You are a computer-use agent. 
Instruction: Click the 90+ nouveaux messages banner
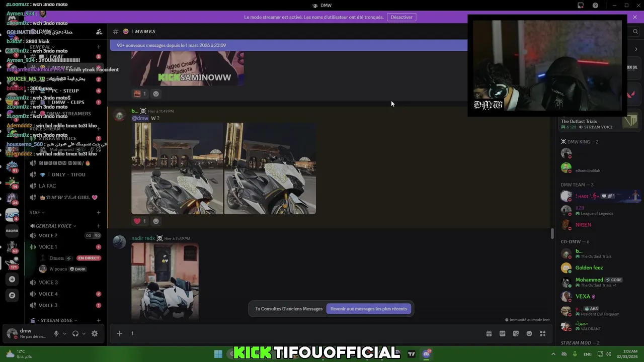click(289, 45)
